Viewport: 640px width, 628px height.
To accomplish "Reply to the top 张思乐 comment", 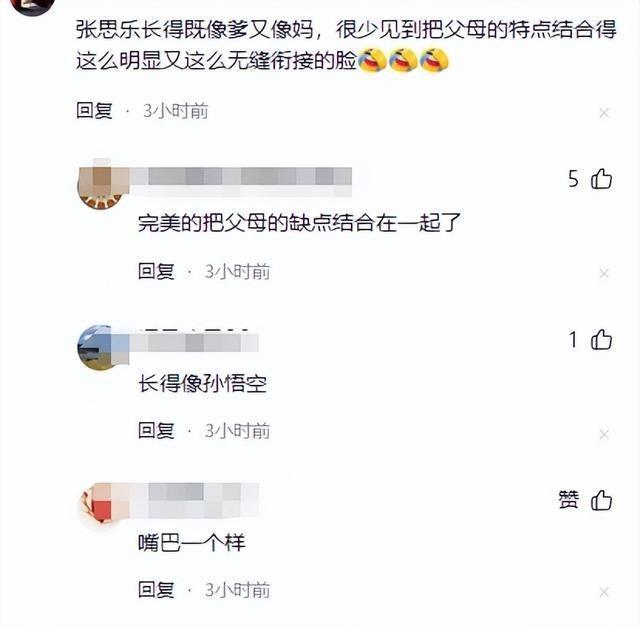I will [94, 111].
